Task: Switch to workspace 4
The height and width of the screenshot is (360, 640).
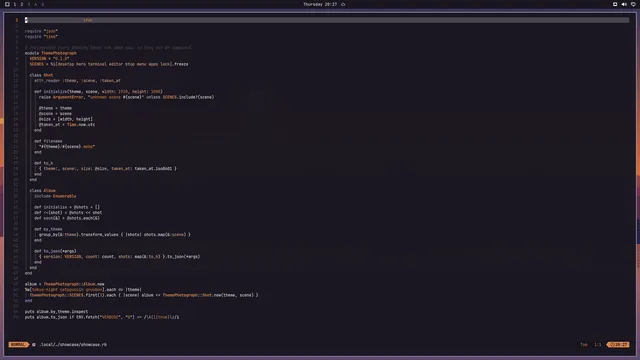Action: click(x=36, y=4)
